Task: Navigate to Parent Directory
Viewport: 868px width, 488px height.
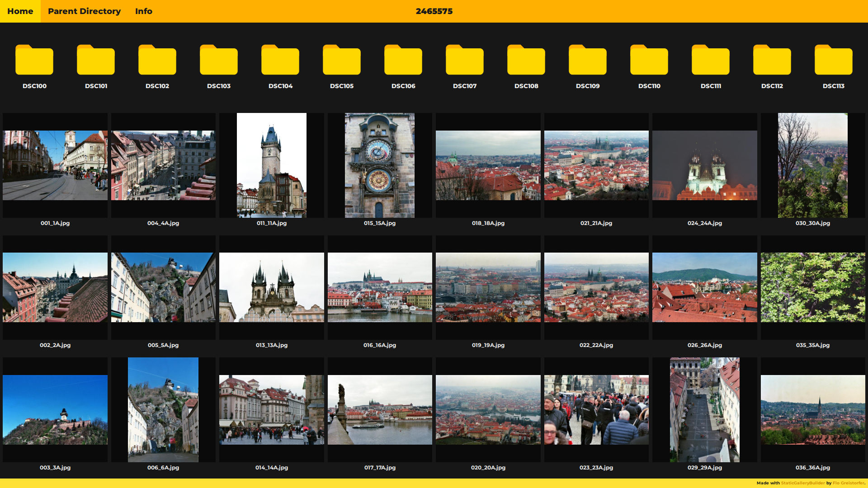Action: pos(84,11)
